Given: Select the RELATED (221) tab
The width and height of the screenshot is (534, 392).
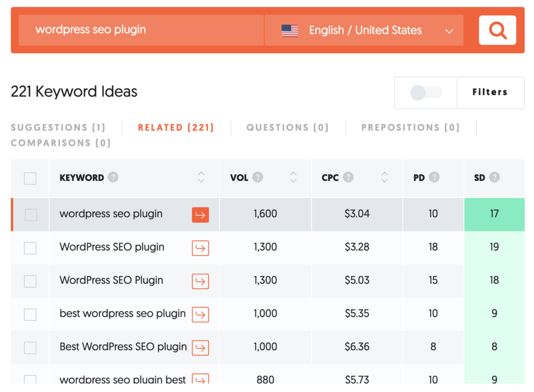Looking at the screenshot, I should 176,128.
